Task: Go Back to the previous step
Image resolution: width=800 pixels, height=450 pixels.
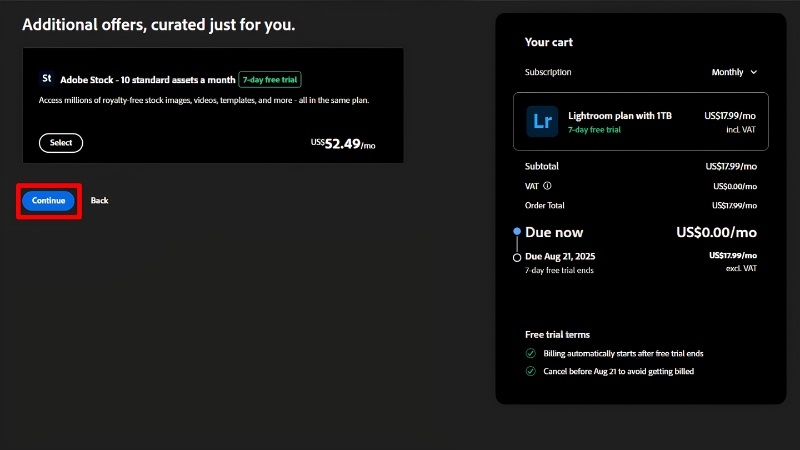Action: pyautogui.click(x=99, y=201)
